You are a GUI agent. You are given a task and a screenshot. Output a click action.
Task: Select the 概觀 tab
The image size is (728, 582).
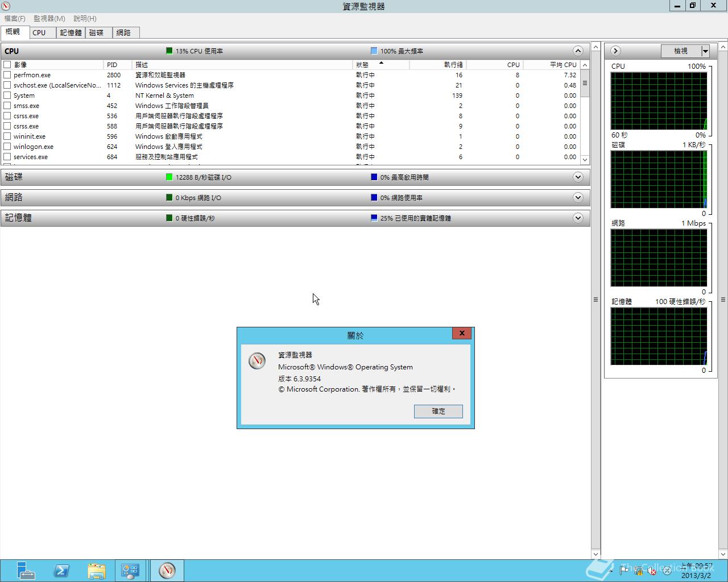[x=14, y=32]
